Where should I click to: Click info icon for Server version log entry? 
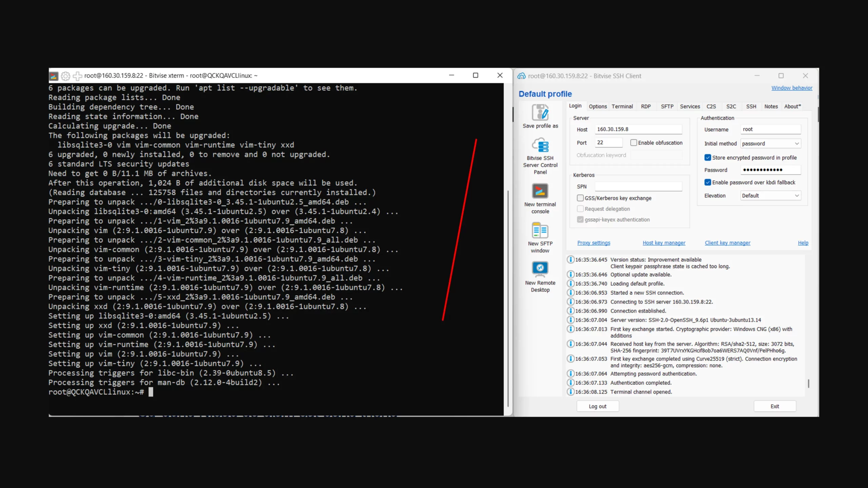click(x=571, y=320)
